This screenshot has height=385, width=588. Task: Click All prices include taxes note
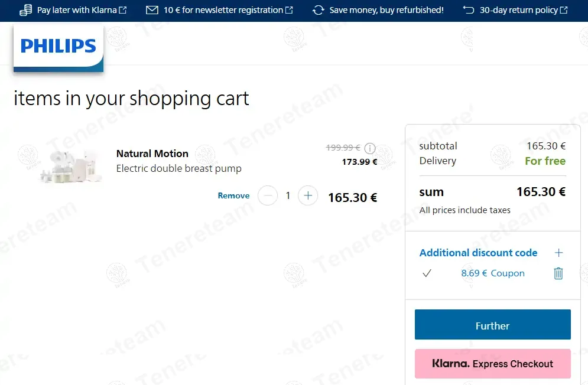(x=465, y=210)
